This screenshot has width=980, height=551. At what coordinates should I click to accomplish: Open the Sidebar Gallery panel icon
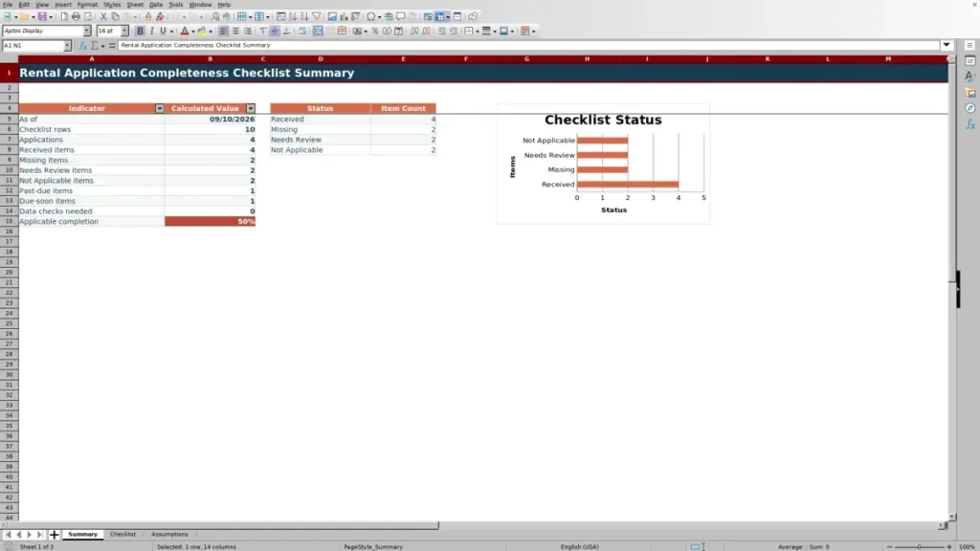click(970, 93)
